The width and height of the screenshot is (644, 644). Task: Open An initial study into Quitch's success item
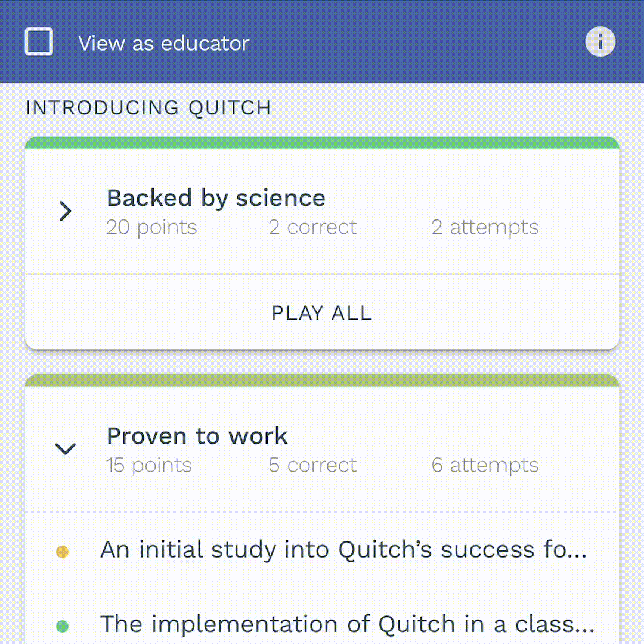(343, 550)
